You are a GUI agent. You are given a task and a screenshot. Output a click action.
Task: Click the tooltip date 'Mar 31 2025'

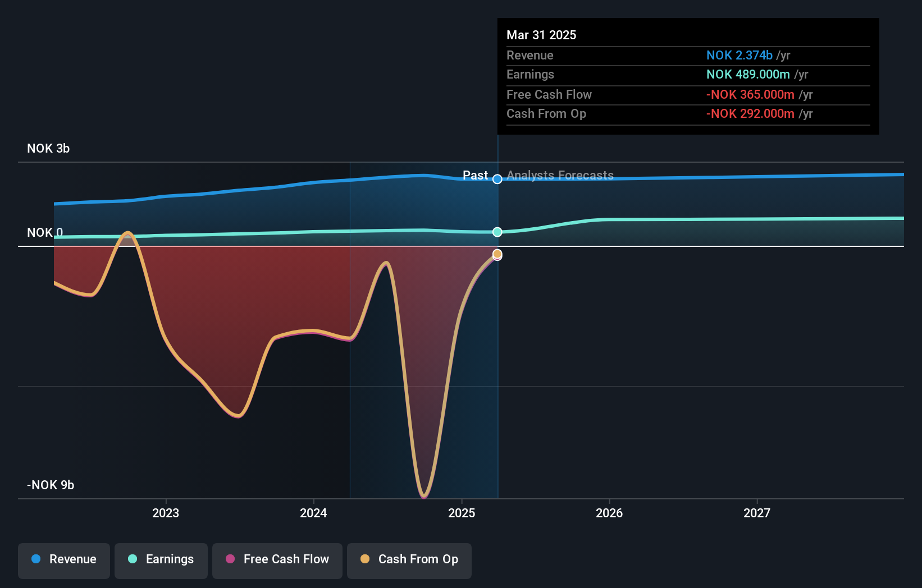pyautogui.click(x=541, y=35)
